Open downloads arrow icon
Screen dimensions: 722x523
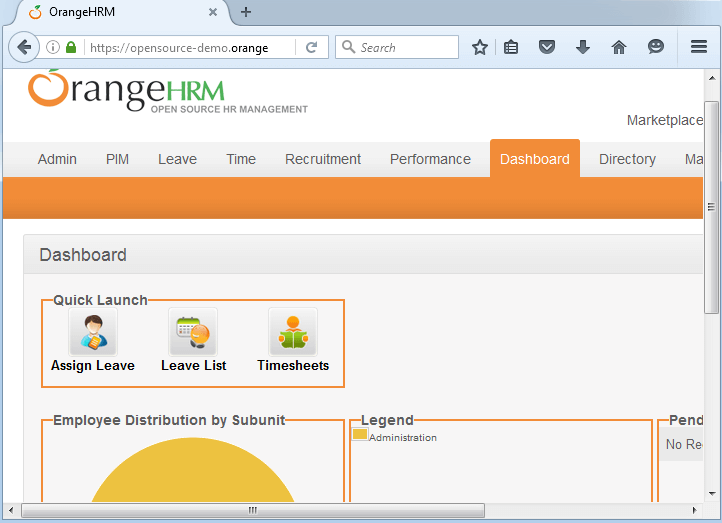(583, 47)
